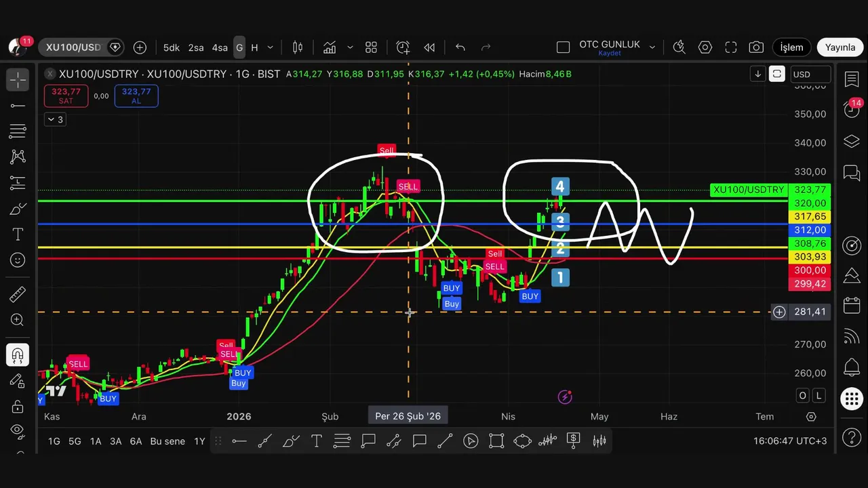Set date range to Bu sene
Screen dimensions: 868x488
click(x=167, y=441)
